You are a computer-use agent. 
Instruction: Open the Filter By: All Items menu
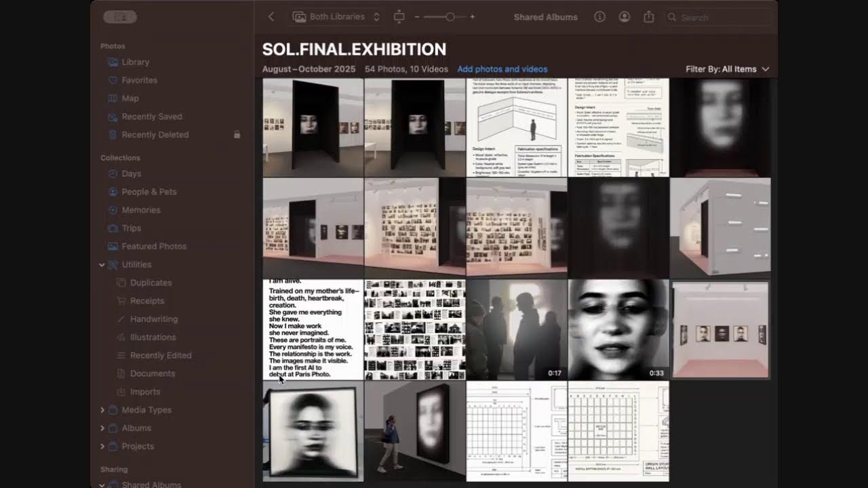(x=727, y=69)
